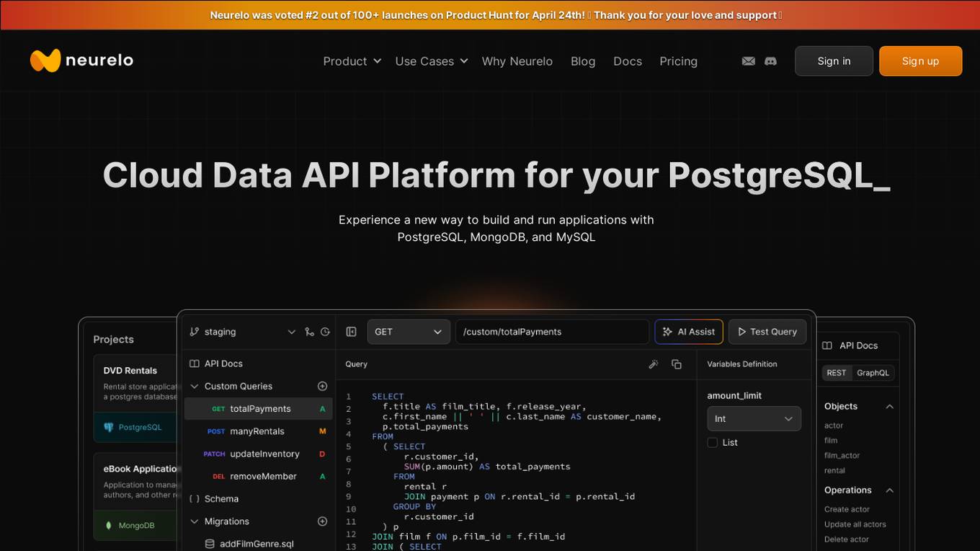Click the commit graph icon next to staging
The width and height of the screenshot is (980, 551).
coord(309,332)
